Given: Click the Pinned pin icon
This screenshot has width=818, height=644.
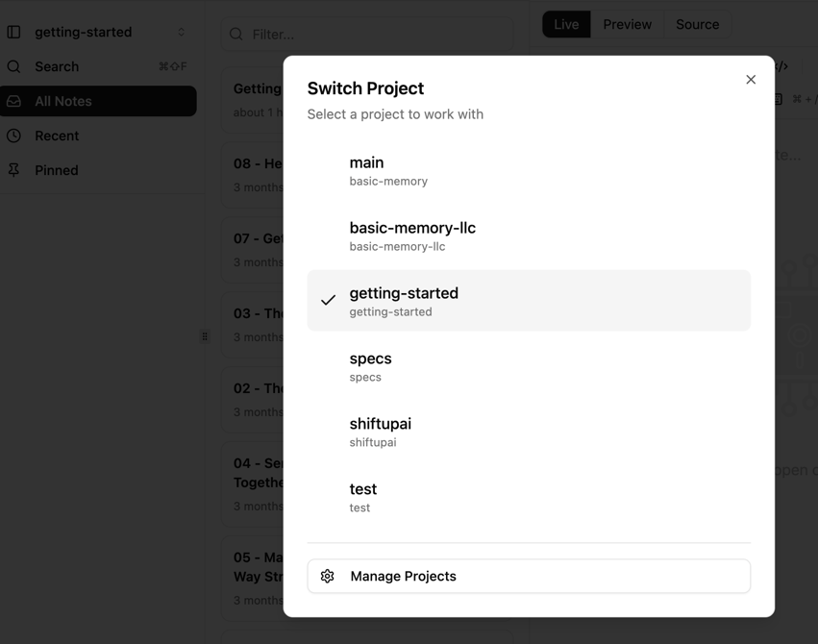Looking at the screenshot, I should 13,170.
